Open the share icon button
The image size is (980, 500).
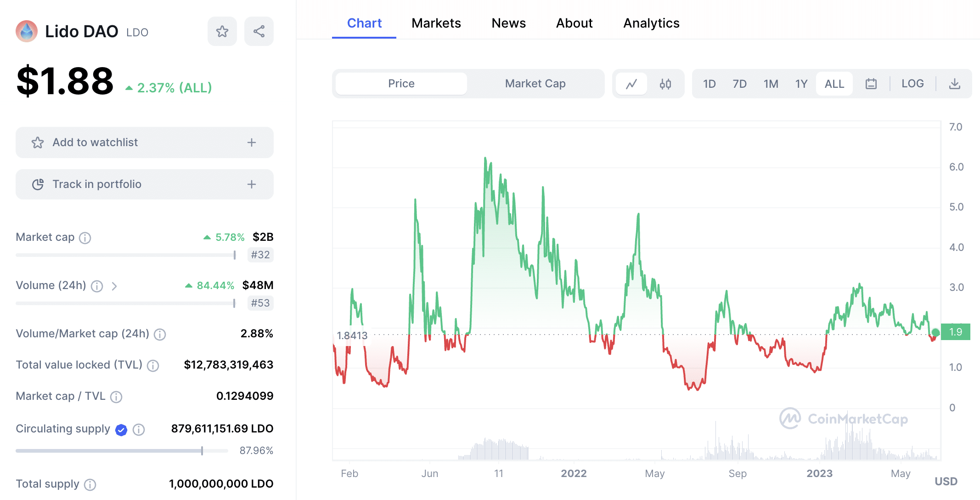point(259,31)
